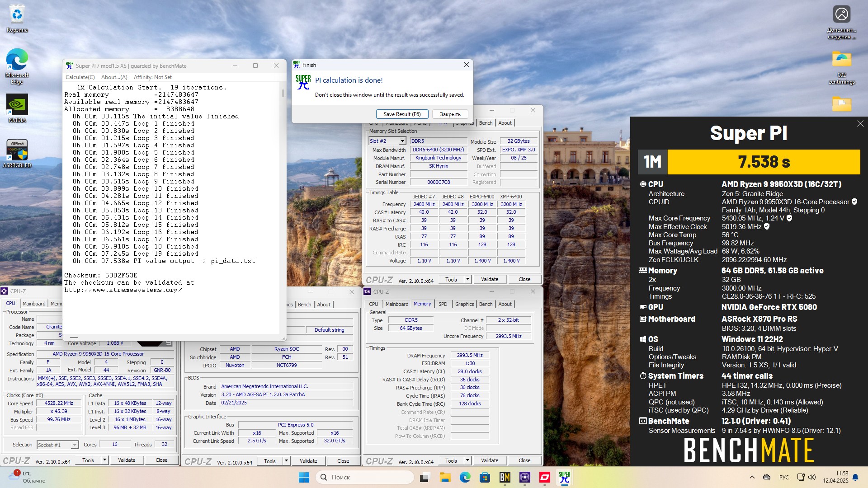Click the Close button in SPD CPU-Z window
The width and height of the screenshot is (868, 488).
[x=524, y=279]
